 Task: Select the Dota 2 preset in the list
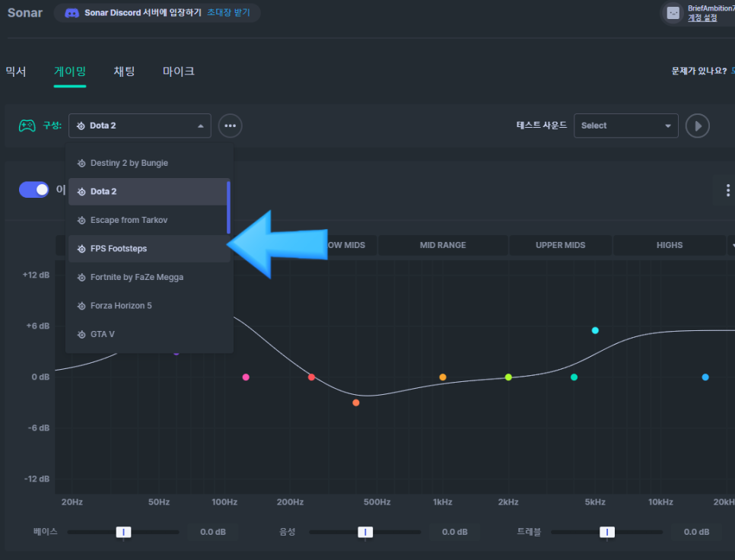pos(149,192)
